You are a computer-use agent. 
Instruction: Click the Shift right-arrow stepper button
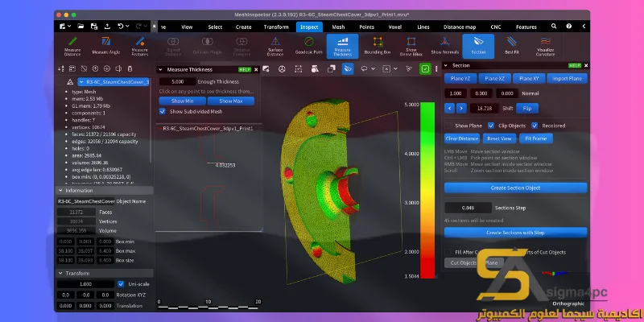coord(461,109)
